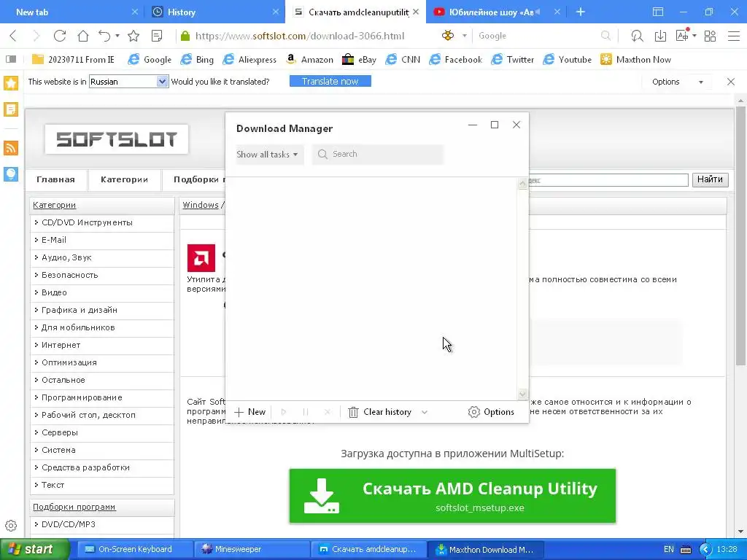Switch to the New tab tab

point(71,12)
